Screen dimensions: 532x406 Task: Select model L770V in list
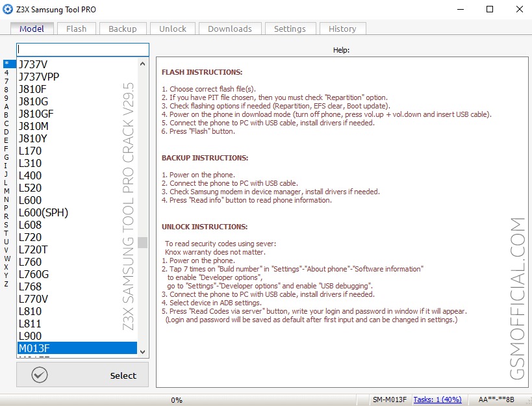pos(77,299)
